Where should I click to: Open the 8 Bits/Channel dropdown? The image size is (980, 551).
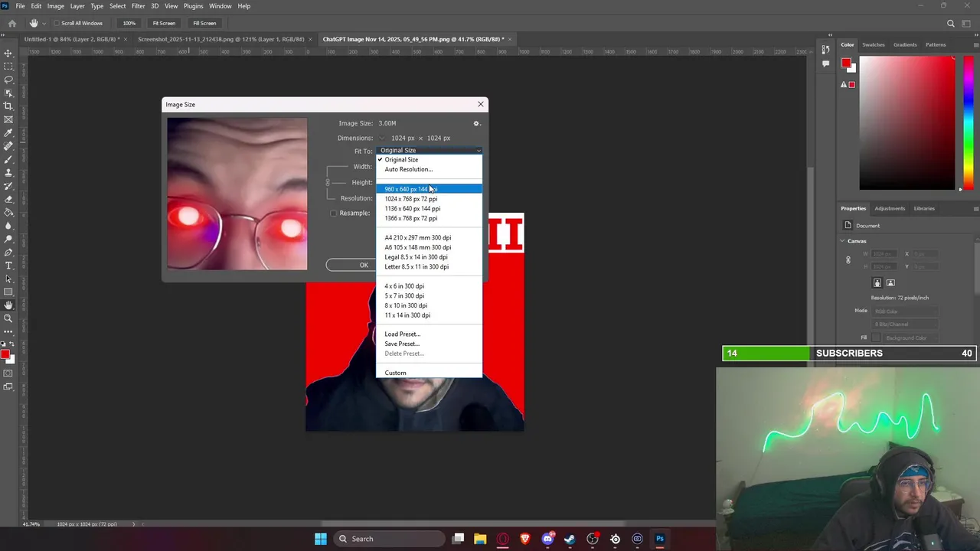point(904,324)
